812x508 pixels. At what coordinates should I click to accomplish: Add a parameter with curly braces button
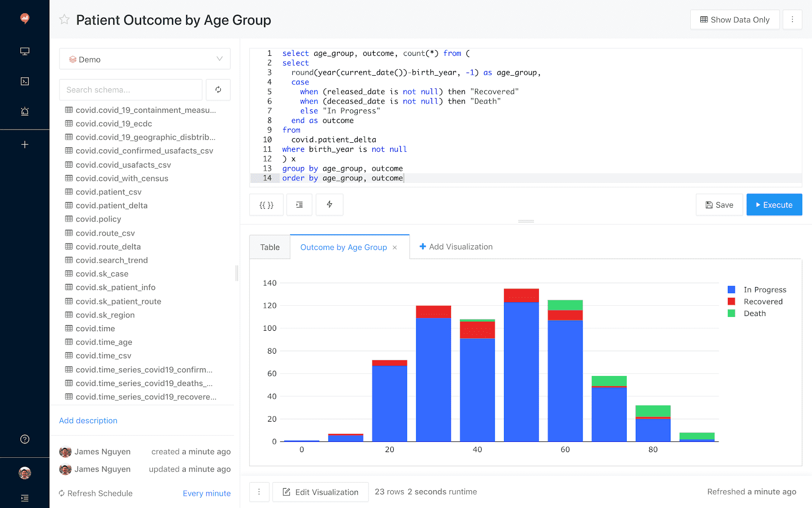[x=266, y=205]
